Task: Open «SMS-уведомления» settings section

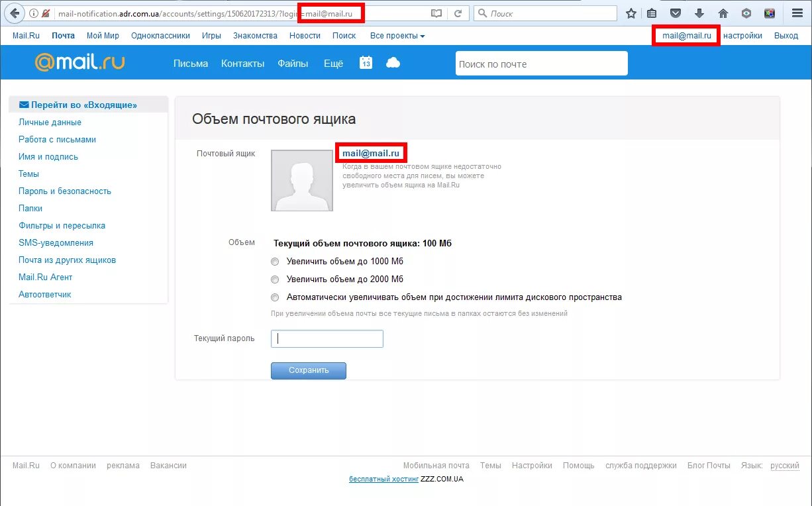Action: click(x=56, y=243)
